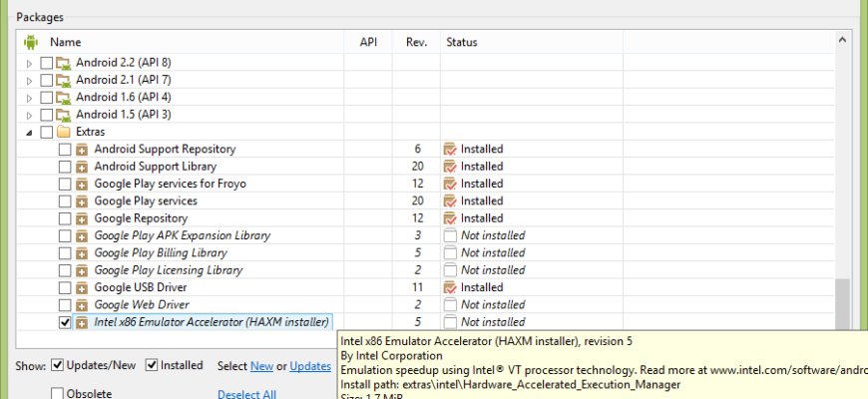868x399 pixels.
Task: Click the New selection link
Action: click(x=261, y=366)
